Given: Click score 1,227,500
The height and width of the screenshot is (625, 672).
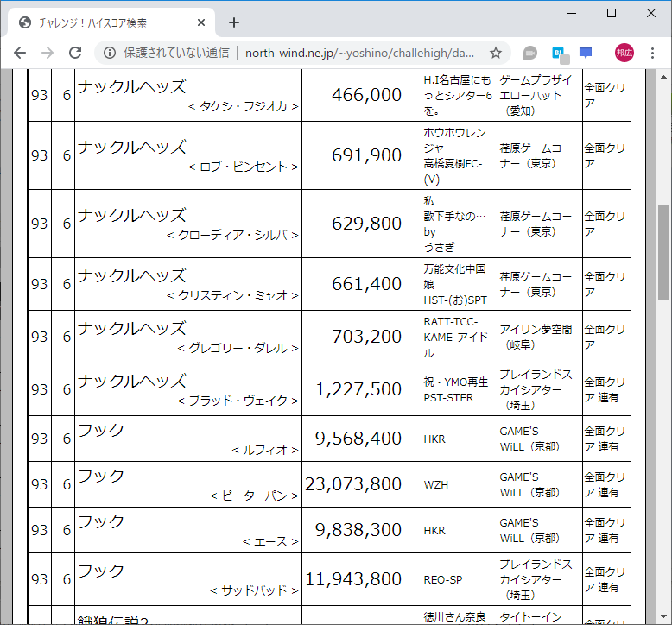Looking at the screenshot, I should [358, 389].
